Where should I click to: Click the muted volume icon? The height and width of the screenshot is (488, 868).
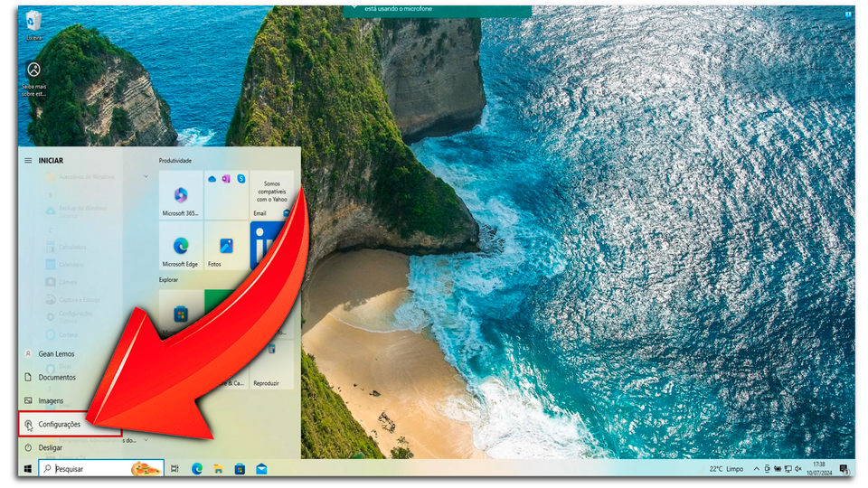click(x=798, y=469)
